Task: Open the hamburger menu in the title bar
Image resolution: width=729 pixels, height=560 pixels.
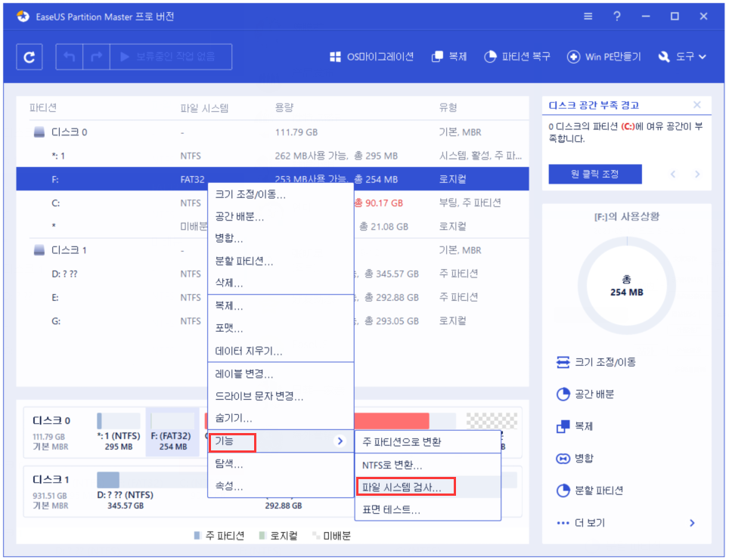Action: coord(588,17)
